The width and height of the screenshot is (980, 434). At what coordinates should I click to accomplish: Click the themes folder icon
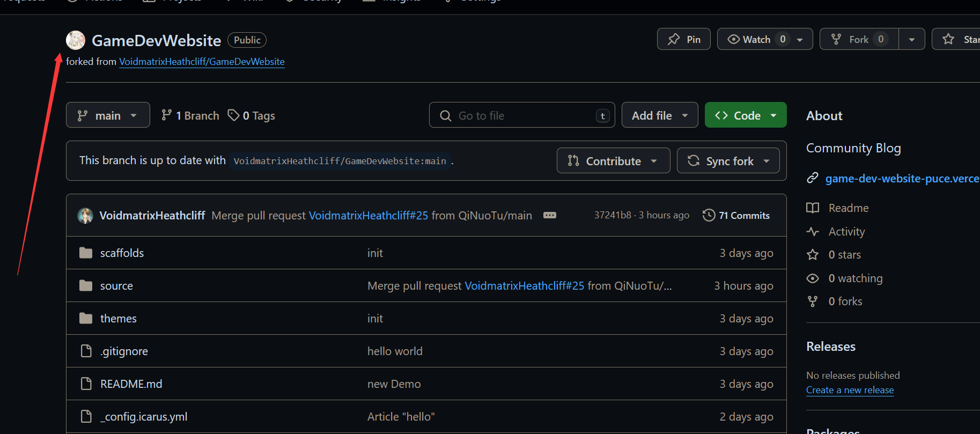(x=86, y=318)
